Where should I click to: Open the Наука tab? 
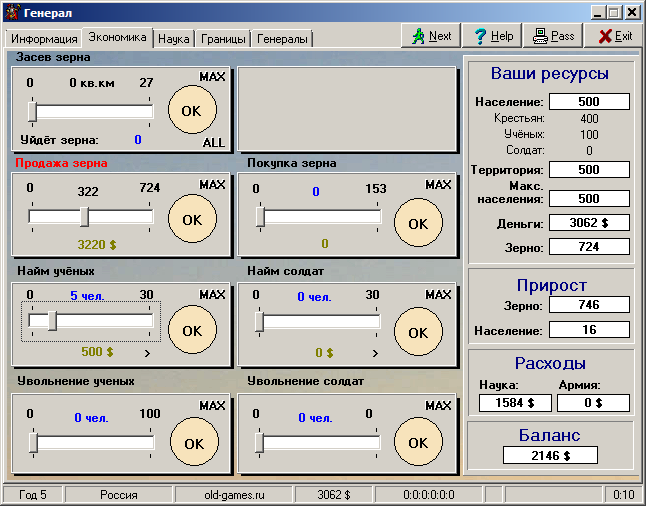coord(174,39)
